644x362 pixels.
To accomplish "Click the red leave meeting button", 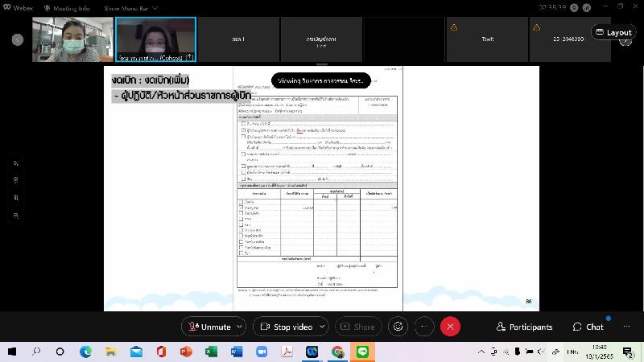I will pos(451,327).
